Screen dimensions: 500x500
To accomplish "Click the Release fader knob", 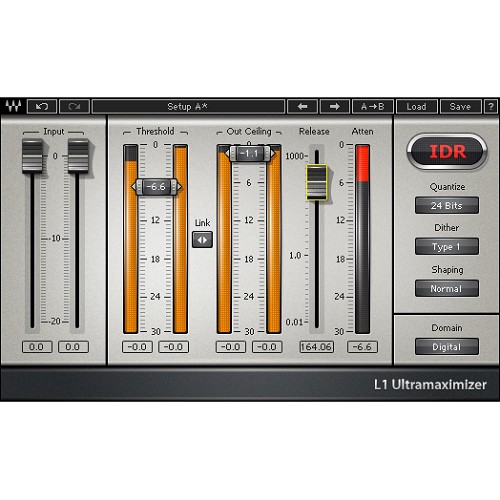I will 316,183.
